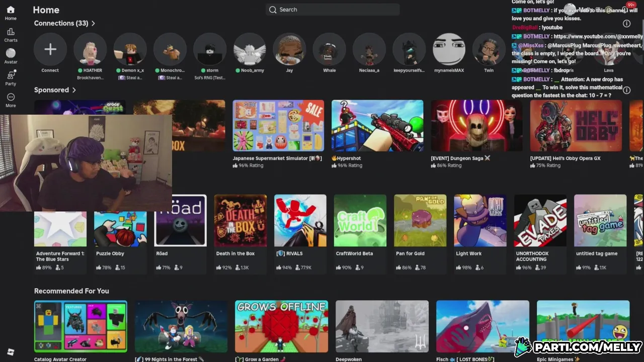Open Jay friend avatar

(289, 49)
